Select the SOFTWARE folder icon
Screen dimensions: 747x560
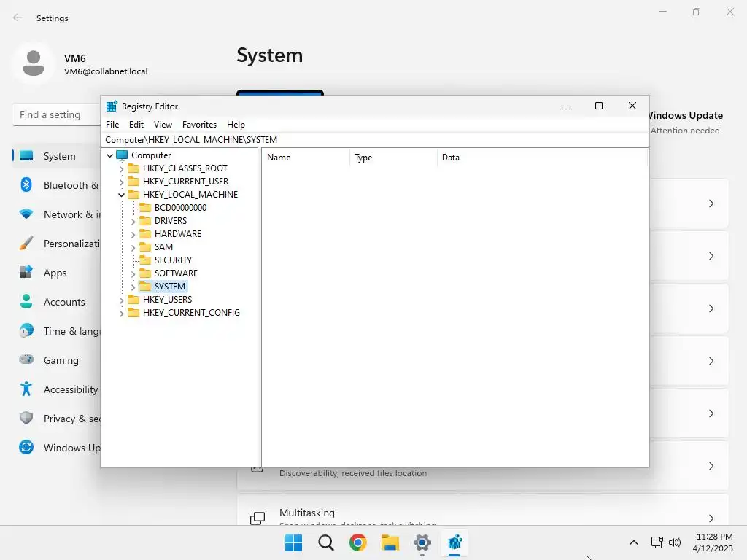click(x=145, y=273)
